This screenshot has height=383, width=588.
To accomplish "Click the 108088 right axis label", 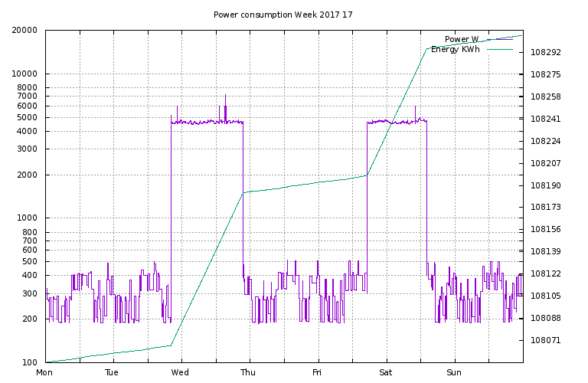I will 546,318.
